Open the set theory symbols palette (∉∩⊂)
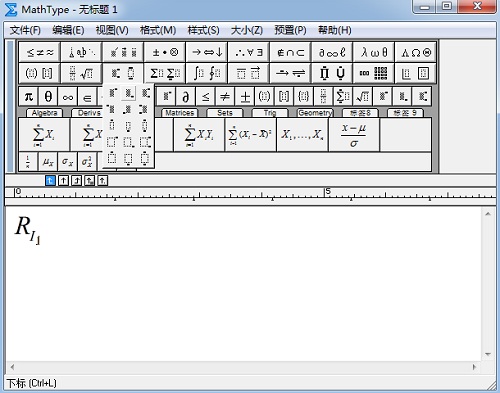This screenshot has height=393, width=500. pyautogui.click(x=290, y=52)
